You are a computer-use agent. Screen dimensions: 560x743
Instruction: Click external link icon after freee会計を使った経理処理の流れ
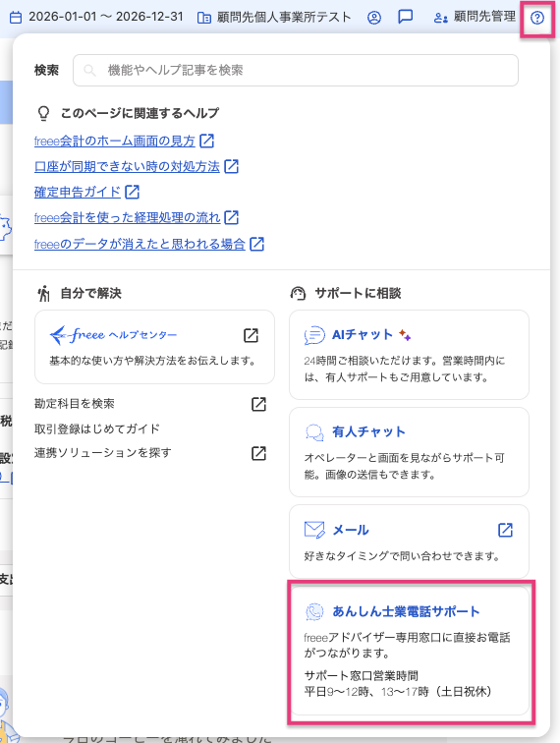pos(231,217)
